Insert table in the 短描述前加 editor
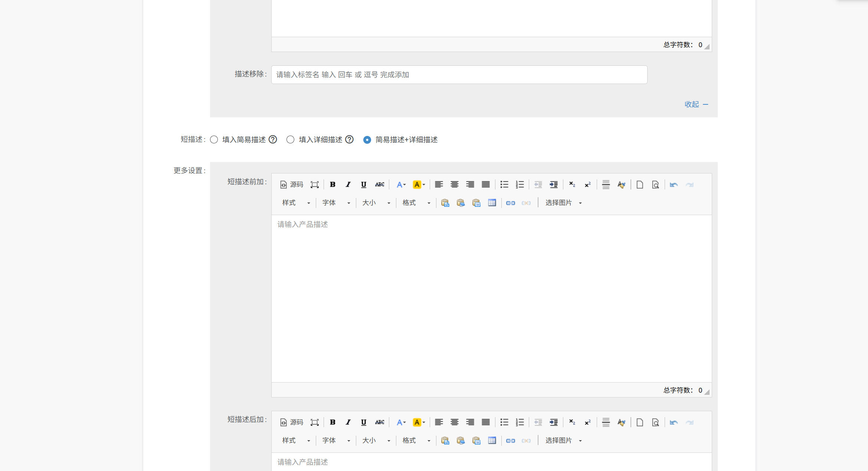This screenshot has width=868, height=471. pos(492,203)
